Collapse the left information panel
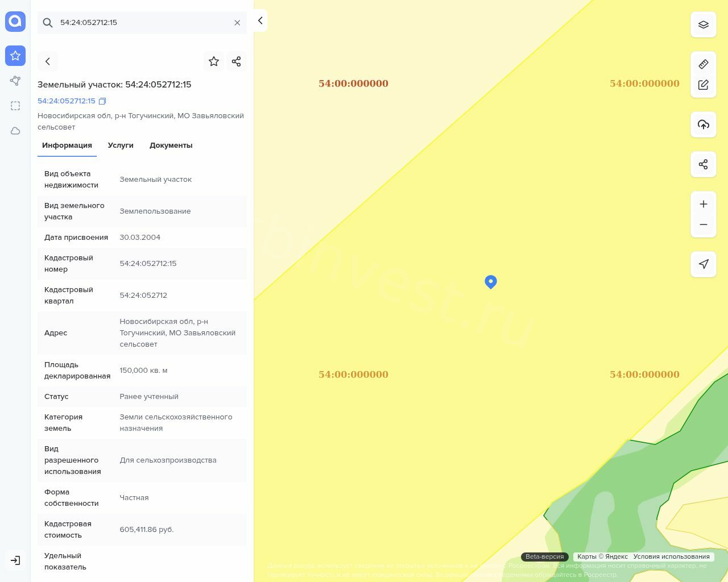The width and height of the screenshot is (728, 582). tap(260, 20)
